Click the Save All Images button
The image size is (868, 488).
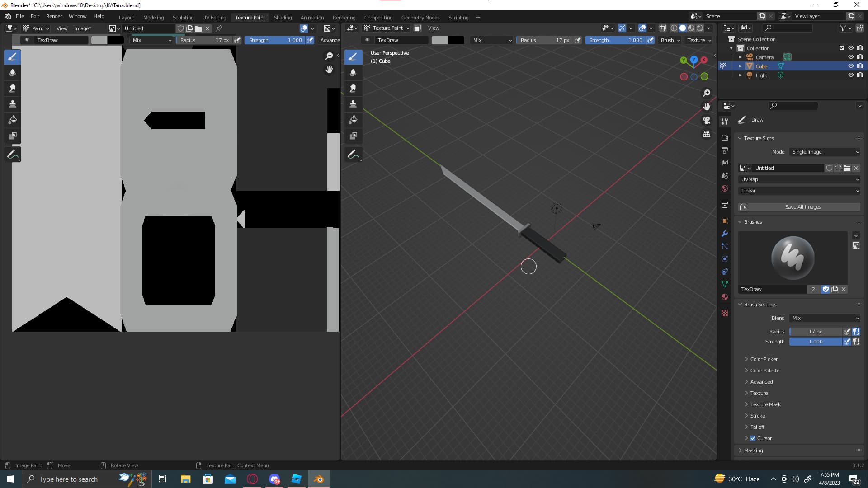pos(799,207)
